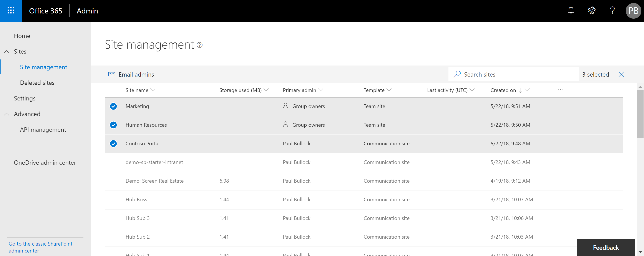Open Site management help tooltip icon
The width and height of the screenshot is (644, 256).
(x=199, y=45)
